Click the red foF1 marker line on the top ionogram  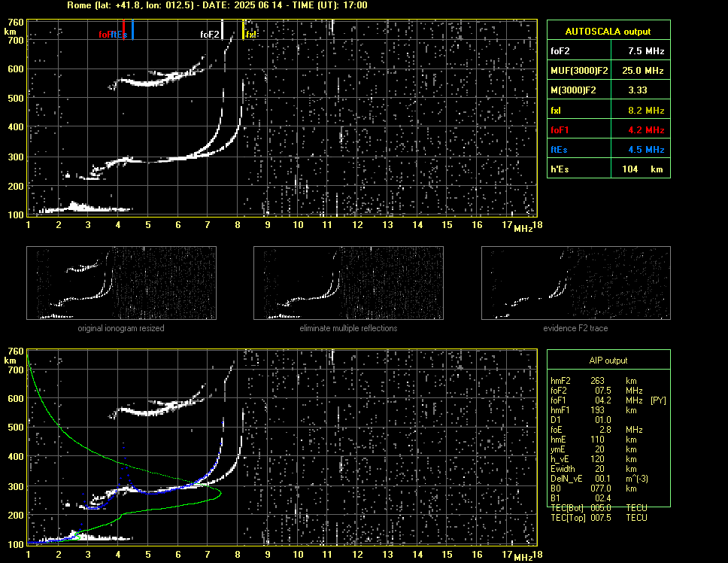[123, 29]
